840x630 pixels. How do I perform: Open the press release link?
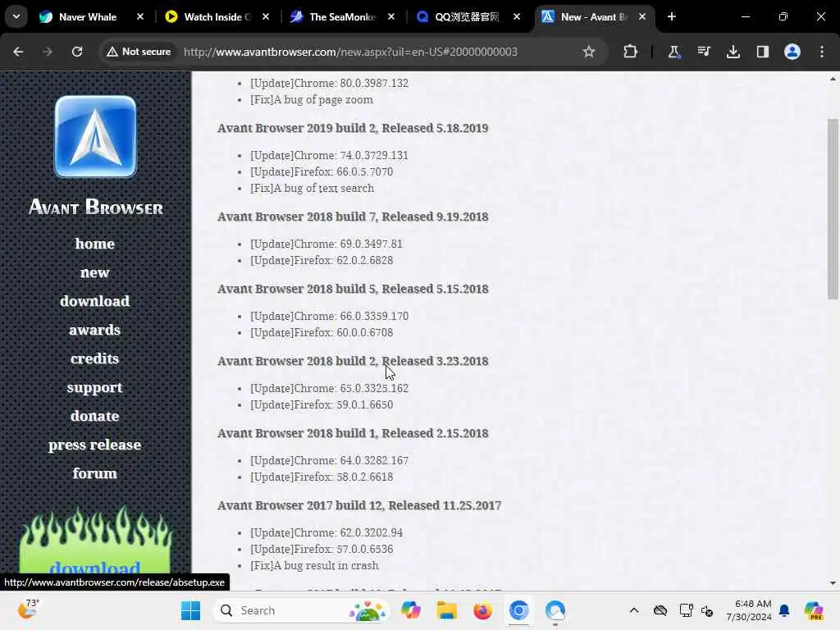(x=95, y=445)
